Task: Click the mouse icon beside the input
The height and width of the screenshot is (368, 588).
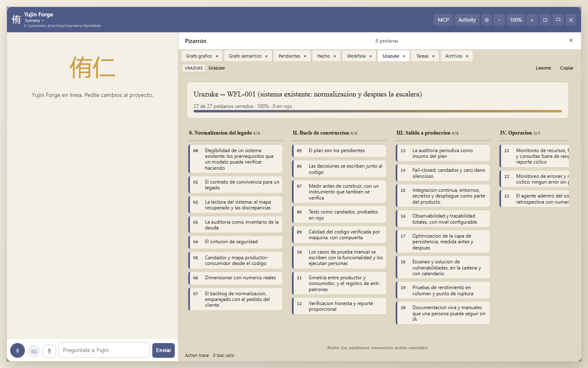Action: 49,351
